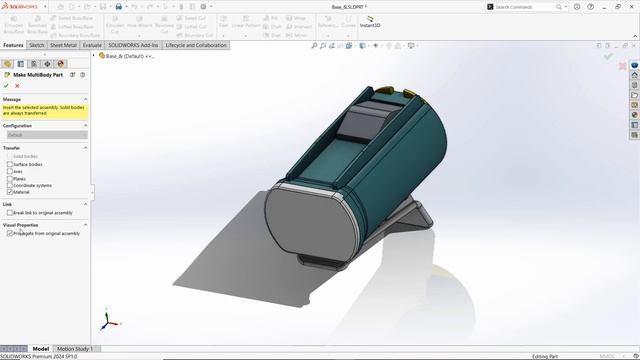The height and width of the screenshot is (360, 640).
Task: Switch to the Sketch tab
Action: 36,45
